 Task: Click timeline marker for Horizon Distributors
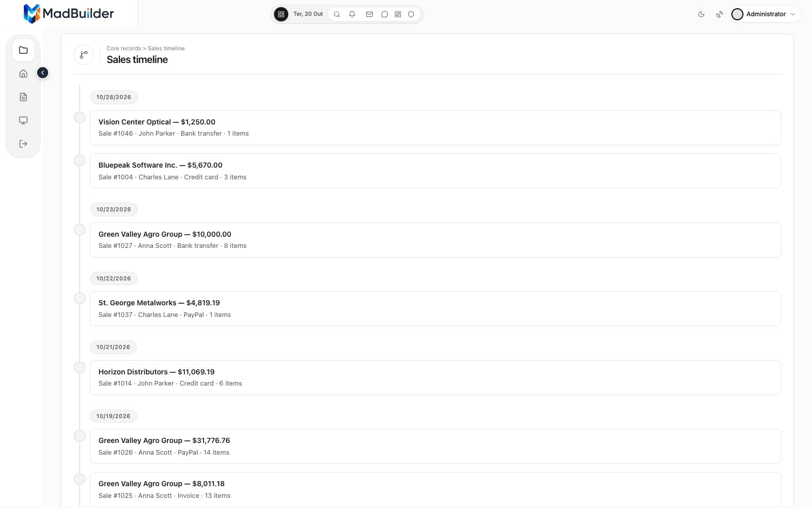pyautogui.click(x=80, y=367)
